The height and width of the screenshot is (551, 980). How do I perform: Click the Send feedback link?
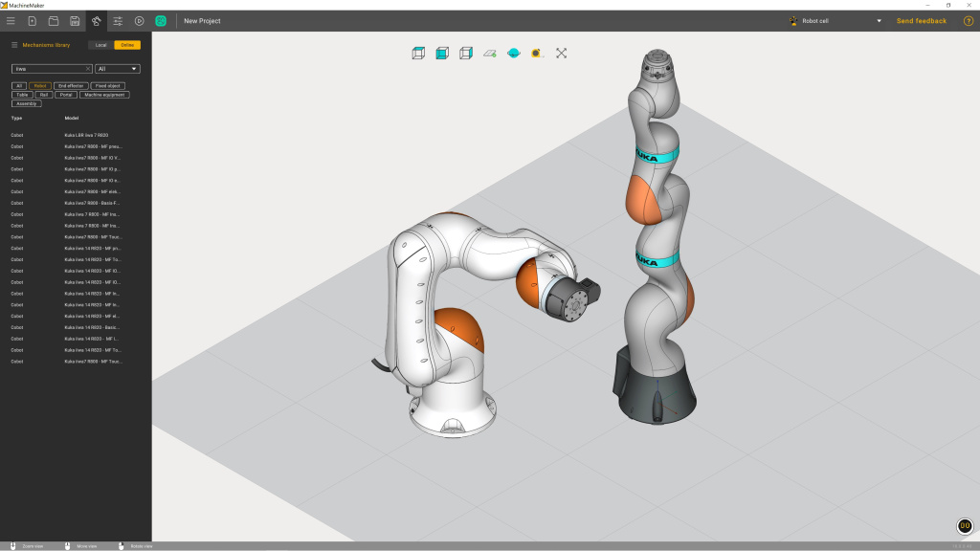point(921,21)
